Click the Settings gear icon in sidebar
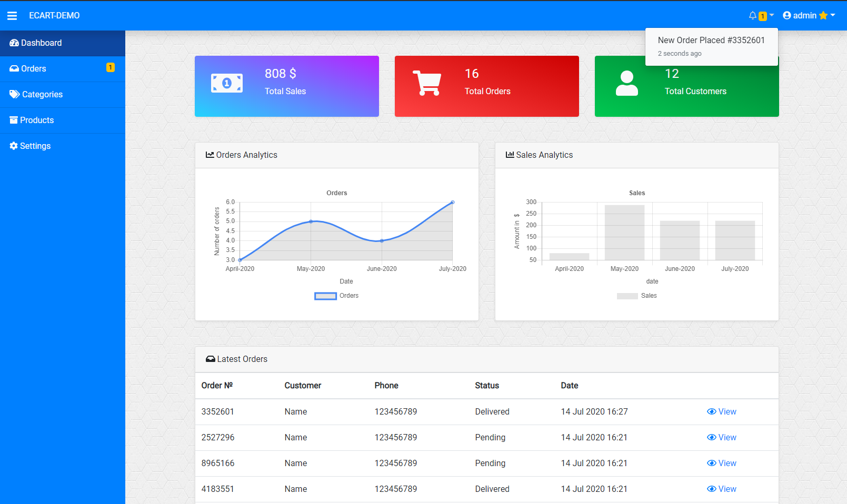The image size is (847, 504). [14, 146]
